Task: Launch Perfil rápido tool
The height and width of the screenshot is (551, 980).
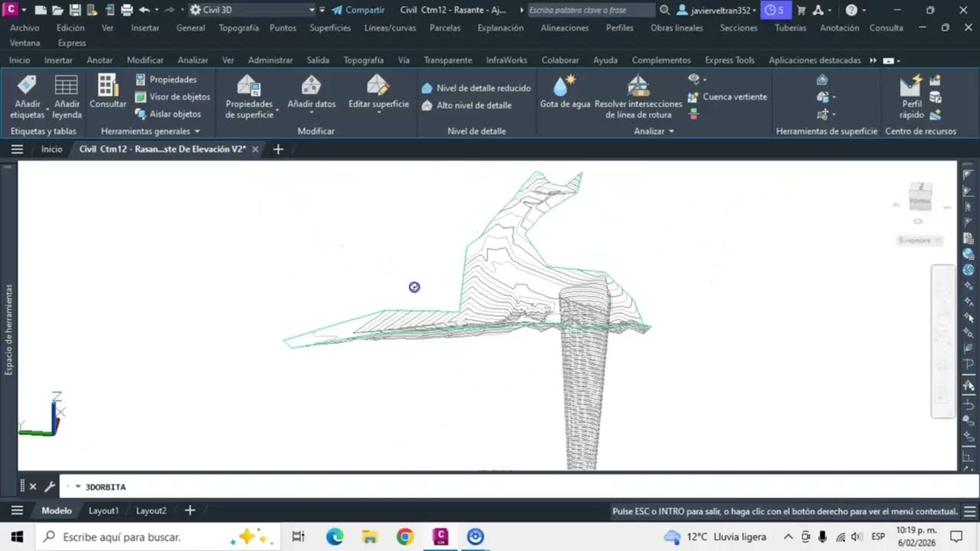Action: tap(911, 97)
